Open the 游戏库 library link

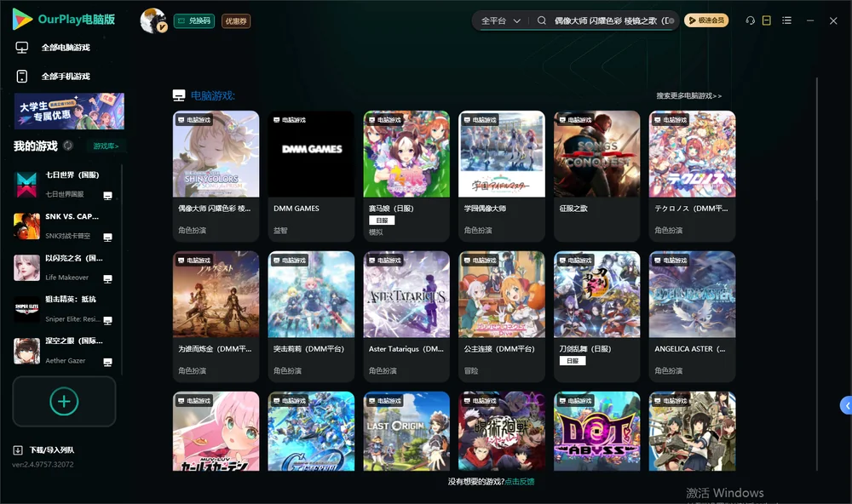(x=106, y=146)
